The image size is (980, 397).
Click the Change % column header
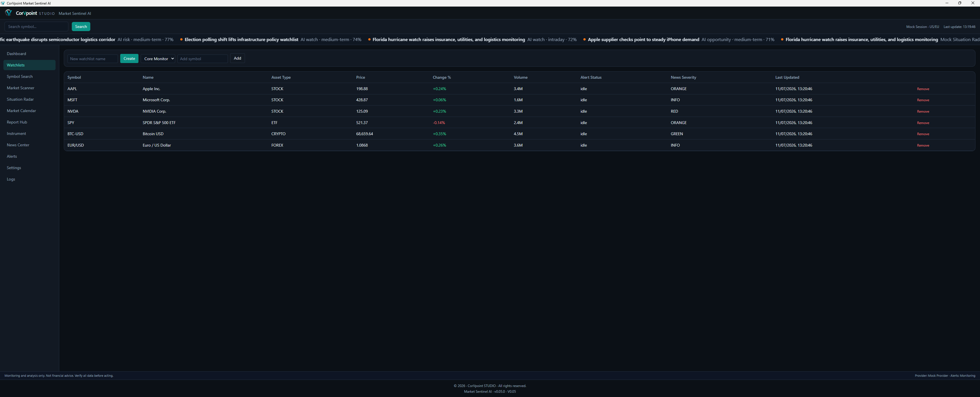442,77
